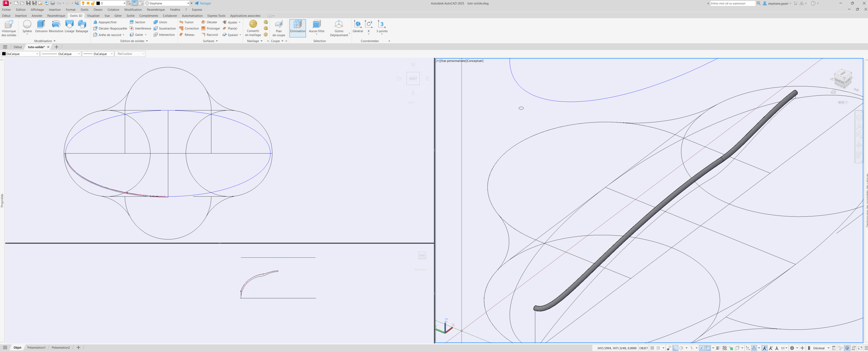Toggle ortho mode in status bar
Screen dimensions: 868x352
tap(675, 348)
